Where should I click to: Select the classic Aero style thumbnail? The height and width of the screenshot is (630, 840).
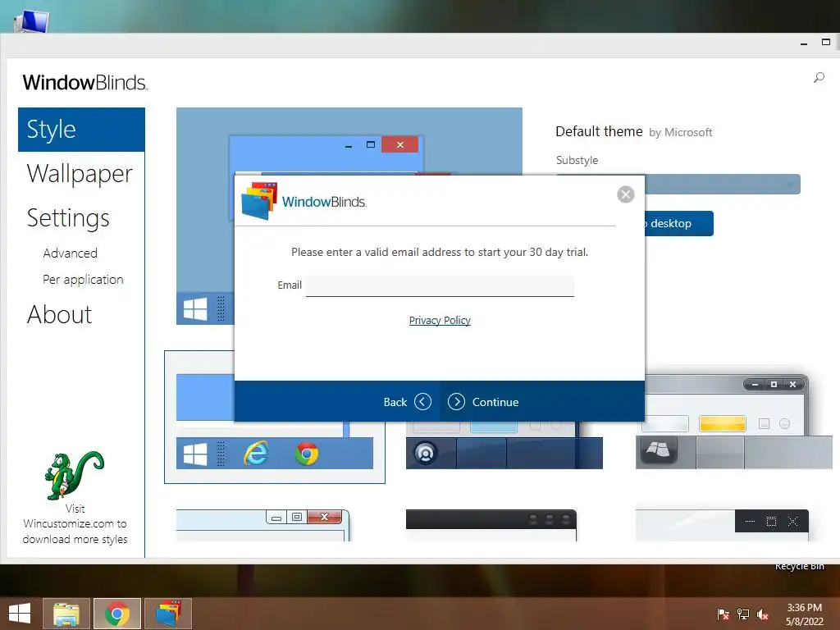click(x=263, y=525)
